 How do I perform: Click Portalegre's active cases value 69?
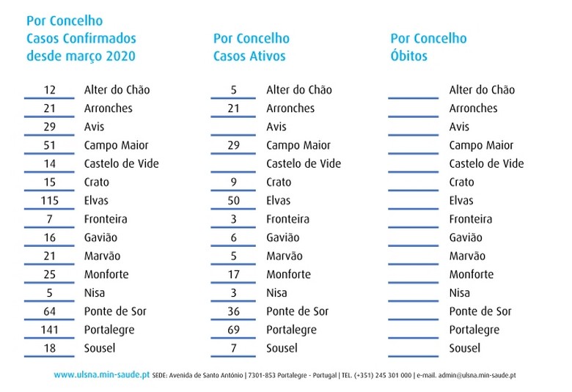tap(234, 330)
